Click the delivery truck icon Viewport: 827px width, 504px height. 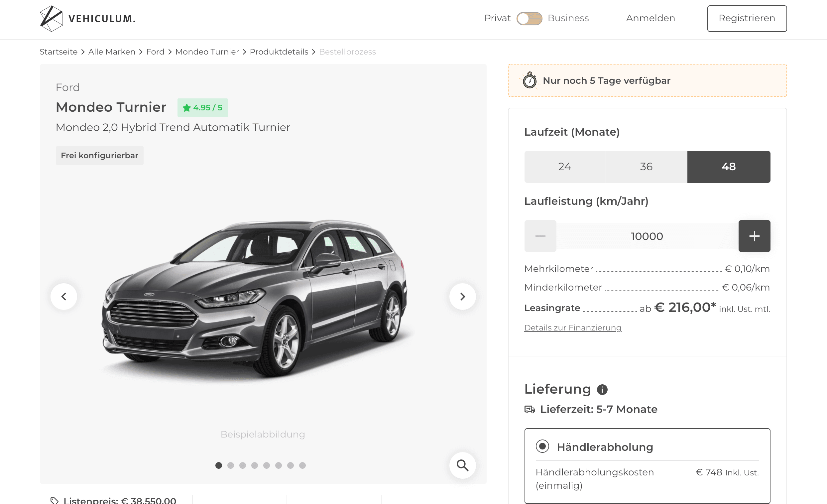coord(530,410)
